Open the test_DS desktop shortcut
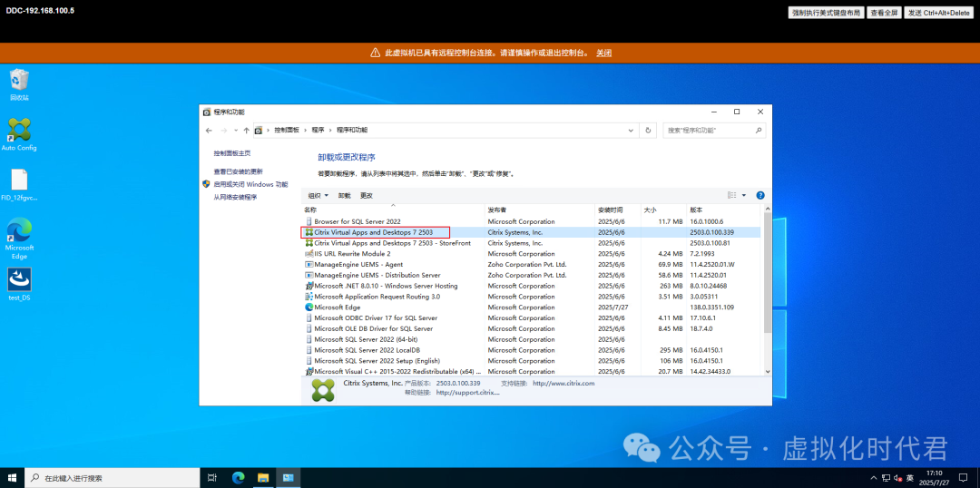Screen dimensions: 980x488 coord(19,284)
